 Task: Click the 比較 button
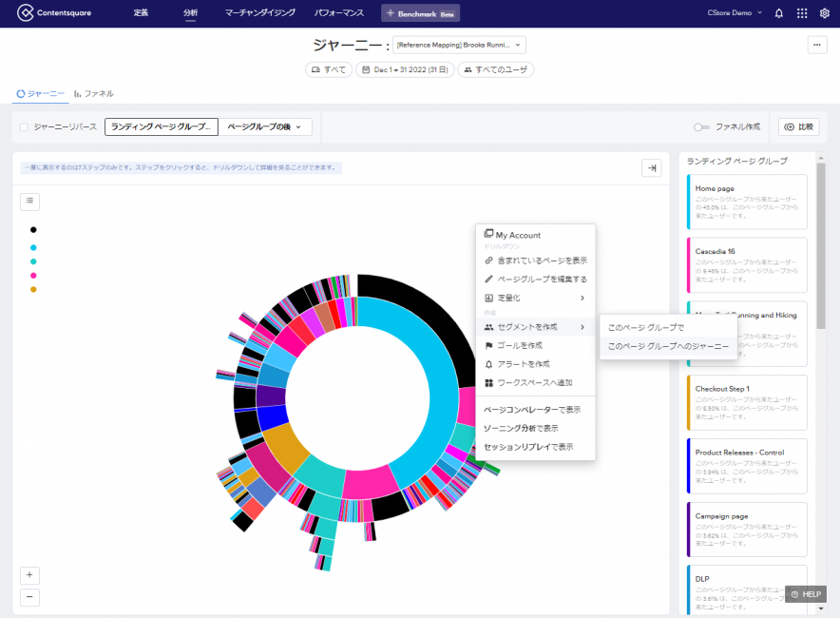pos(798,126)
